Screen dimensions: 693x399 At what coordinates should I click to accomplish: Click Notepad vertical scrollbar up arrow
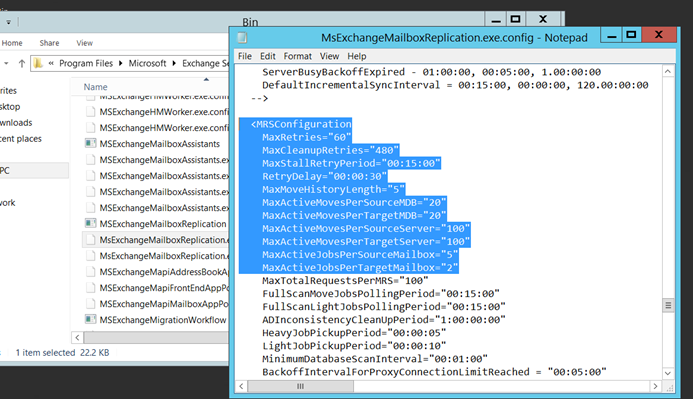pos(668,72)
